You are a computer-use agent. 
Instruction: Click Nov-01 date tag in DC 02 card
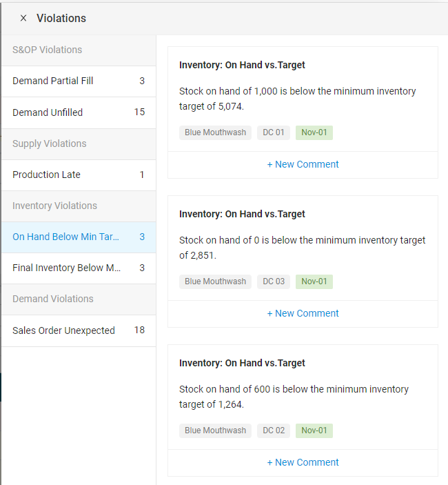tap(314, 430)
